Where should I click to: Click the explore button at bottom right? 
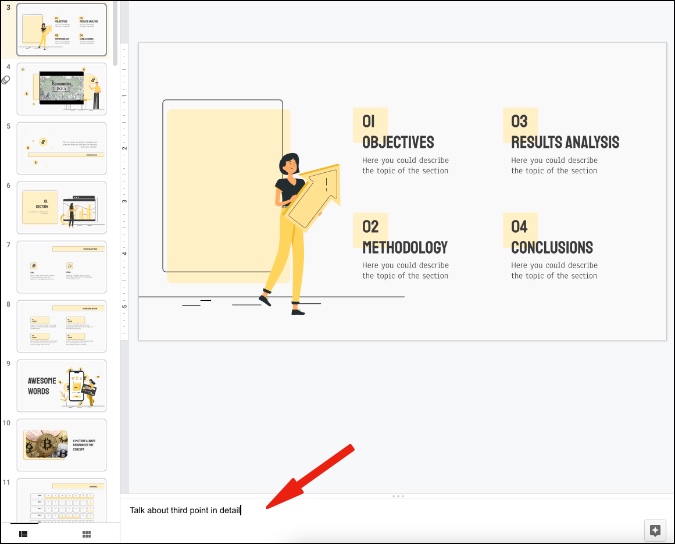coord(655,531)
